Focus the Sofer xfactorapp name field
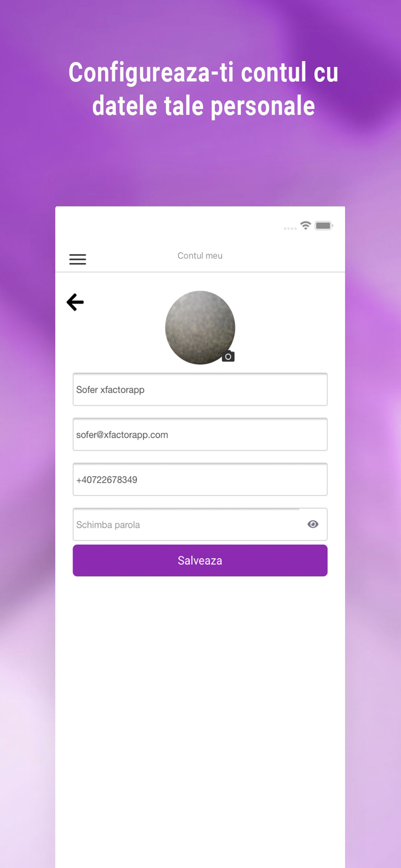The width and height of the screenshot is (401, 868). pos(200,389)
